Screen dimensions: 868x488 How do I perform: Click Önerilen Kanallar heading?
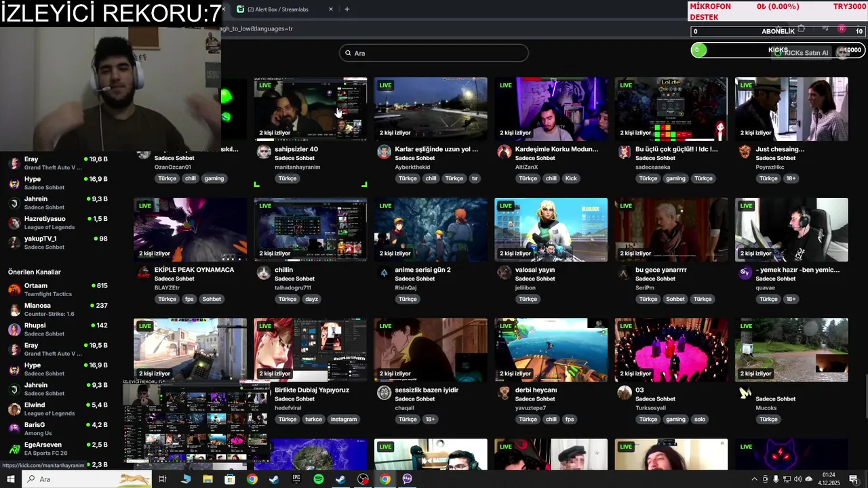pos(35,272)
